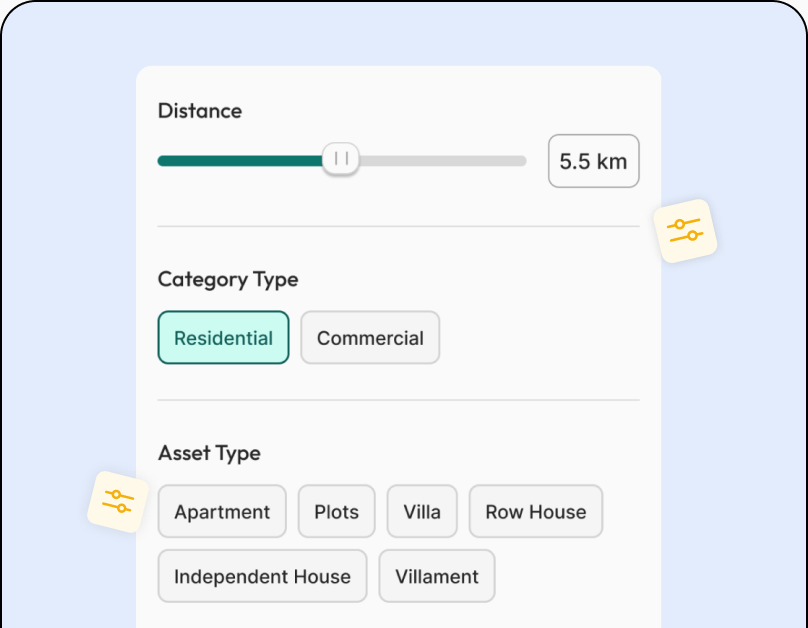Pick the Row House option

535,511
